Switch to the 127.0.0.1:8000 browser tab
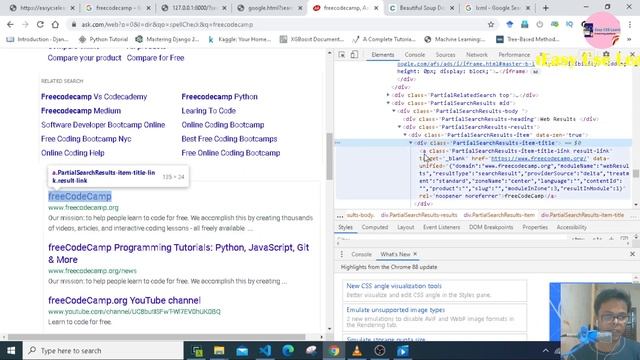 (193, 8)
